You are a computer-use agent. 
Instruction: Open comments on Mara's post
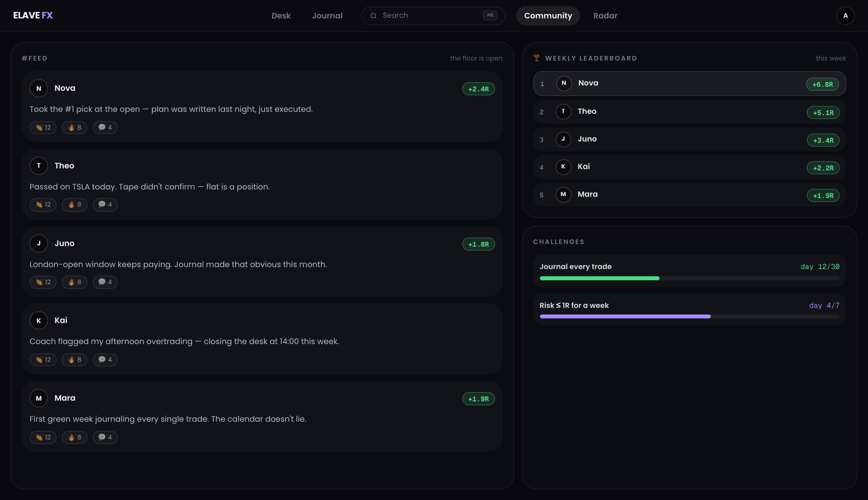coord(105,438)
